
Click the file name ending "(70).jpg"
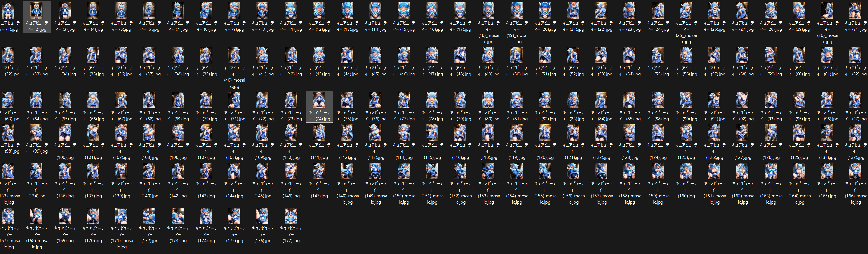[x=206, y=116]
